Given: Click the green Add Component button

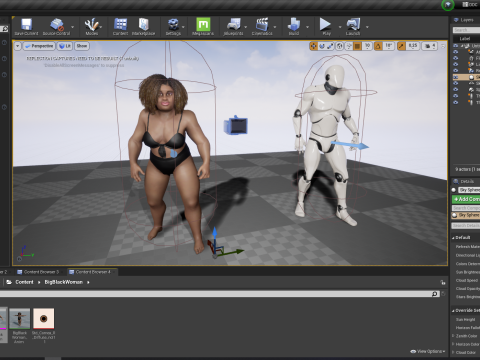Looking at the screenshot, I should [x=466, y=199].
